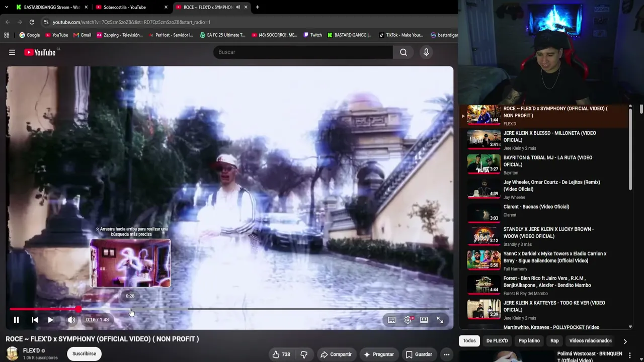Viewport: 644px width, 362px height.
Task: Open the (48) SOCORRO!! bookmark
Action: pyautogui.click(x=274, y=35)
